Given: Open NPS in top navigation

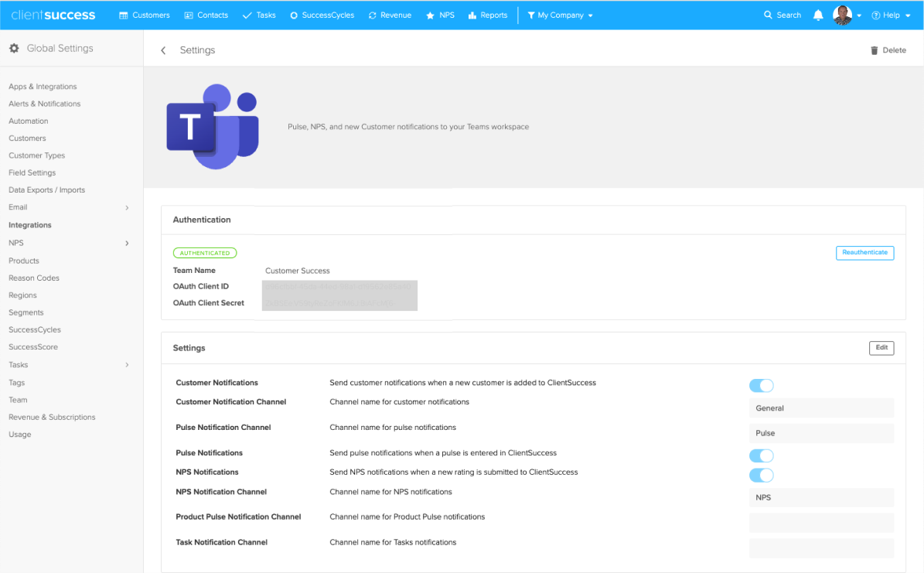Looking at the screenshot, I should click(x=440, y=15).
